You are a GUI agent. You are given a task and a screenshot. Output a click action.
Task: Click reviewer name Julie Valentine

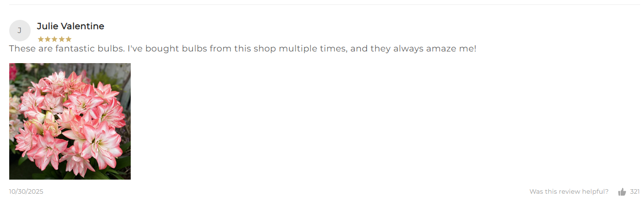pos(70,26)
